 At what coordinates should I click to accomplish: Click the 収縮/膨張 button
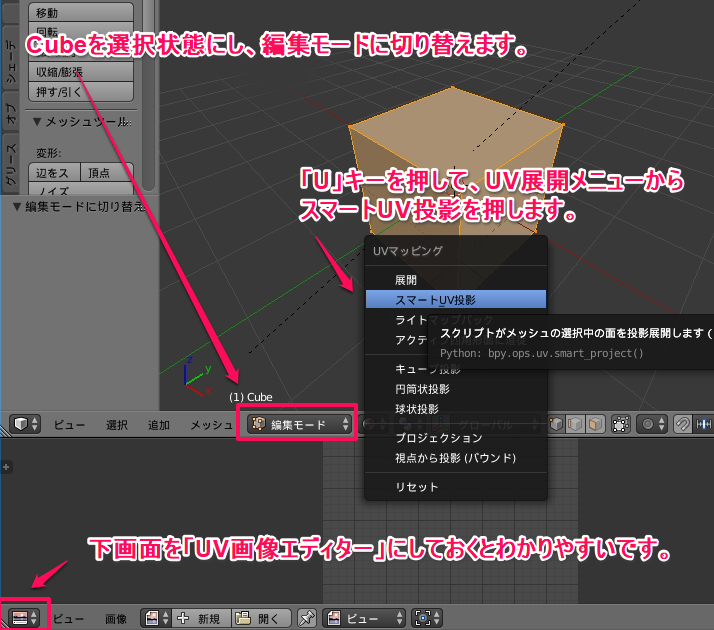(x=81, y=72)
